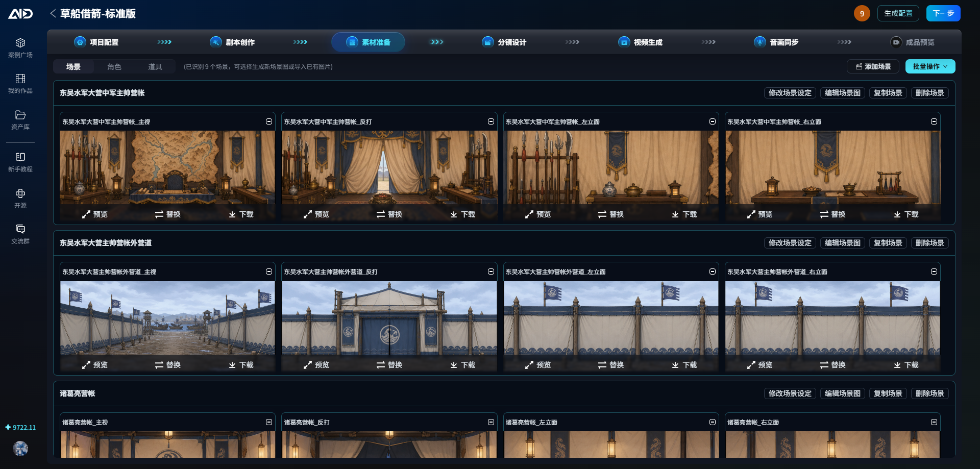This screenshot has height=469, width=980.
Task: Switch to the 角色 tab
Action: [114, 67]
